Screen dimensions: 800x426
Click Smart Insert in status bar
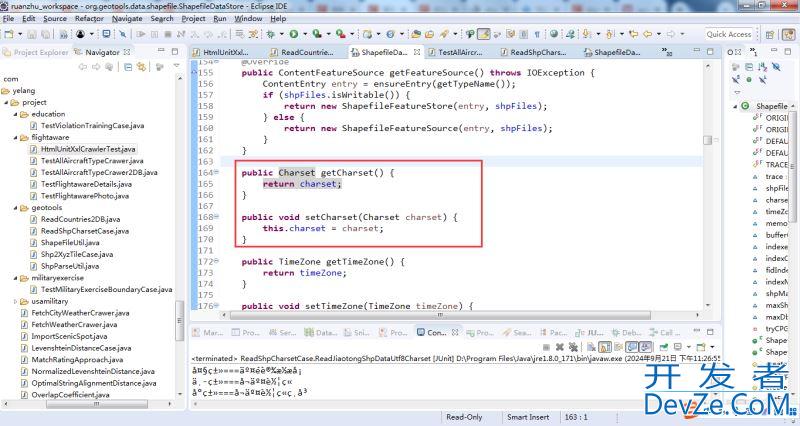(x=528, y=417)
